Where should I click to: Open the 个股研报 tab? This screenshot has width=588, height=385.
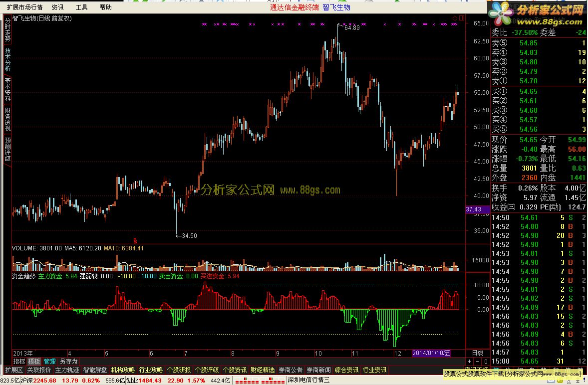coord(179,370)
